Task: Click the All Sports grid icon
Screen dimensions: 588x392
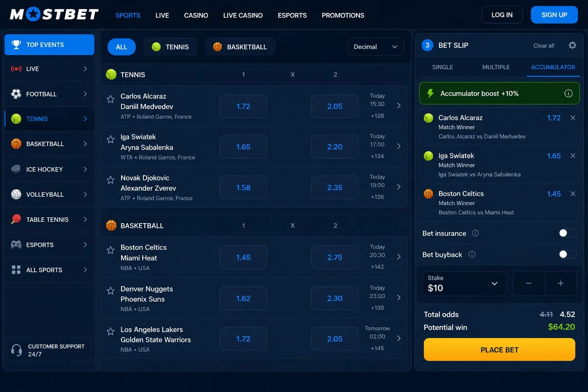Action: tap(16, 270)
